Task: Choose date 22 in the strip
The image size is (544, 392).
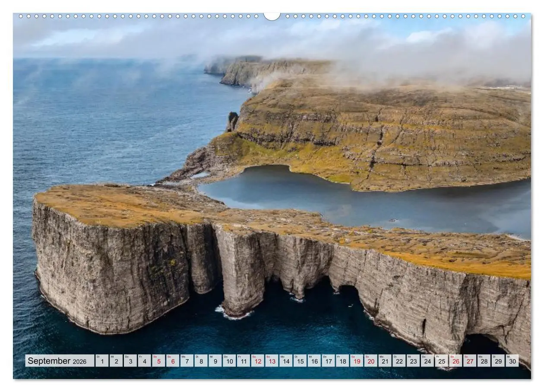Action: point(399,361)
